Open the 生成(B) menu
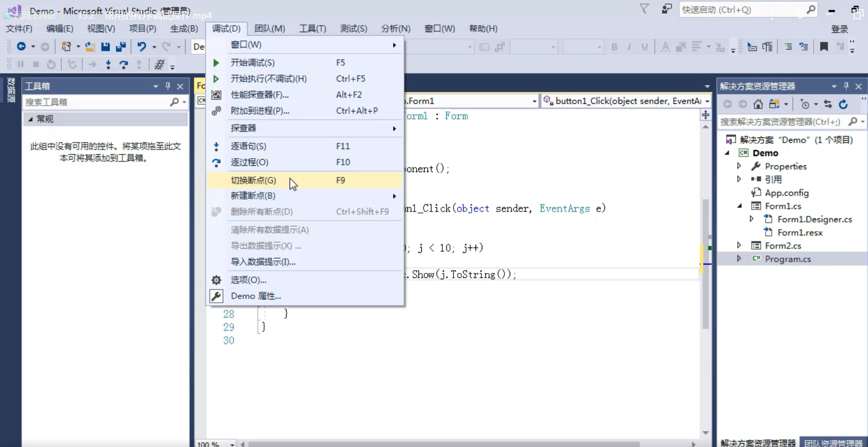The height and width of the screenshot is (447, 868). (184, 29)
